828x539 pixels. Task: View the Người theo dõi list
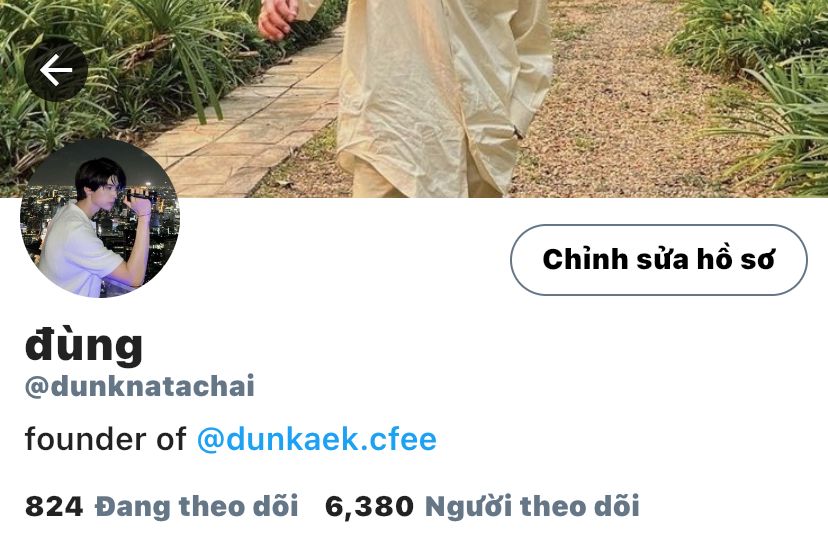pos(532,506)
